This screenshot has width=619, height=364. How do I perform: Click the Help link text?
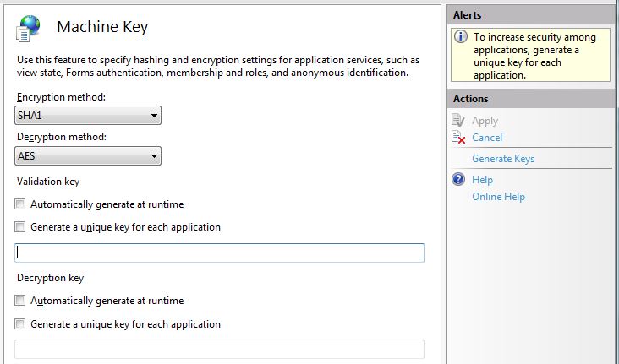[x=482, y=180]
